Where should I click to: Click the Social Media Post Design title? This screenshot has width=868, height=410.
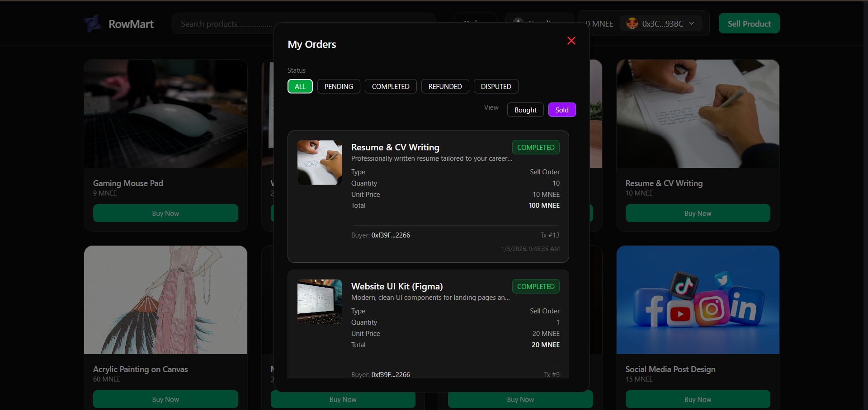point(670,369)
